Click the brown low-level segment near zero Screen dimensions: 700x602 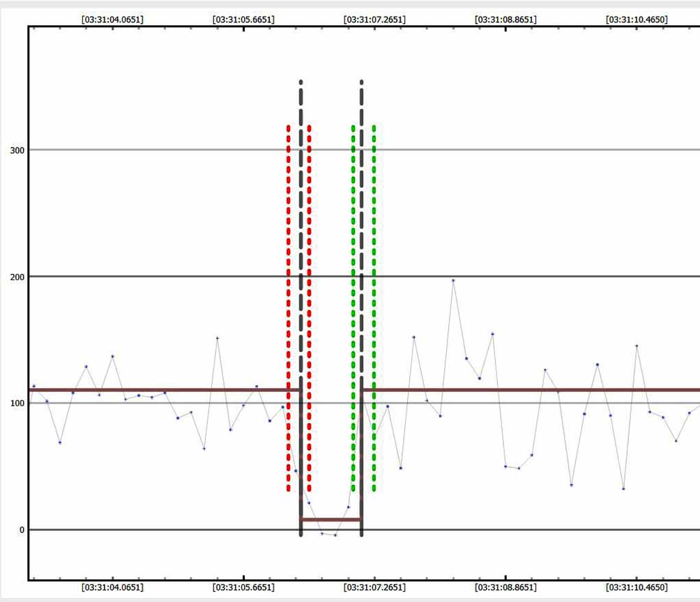(x=331, y=520)
